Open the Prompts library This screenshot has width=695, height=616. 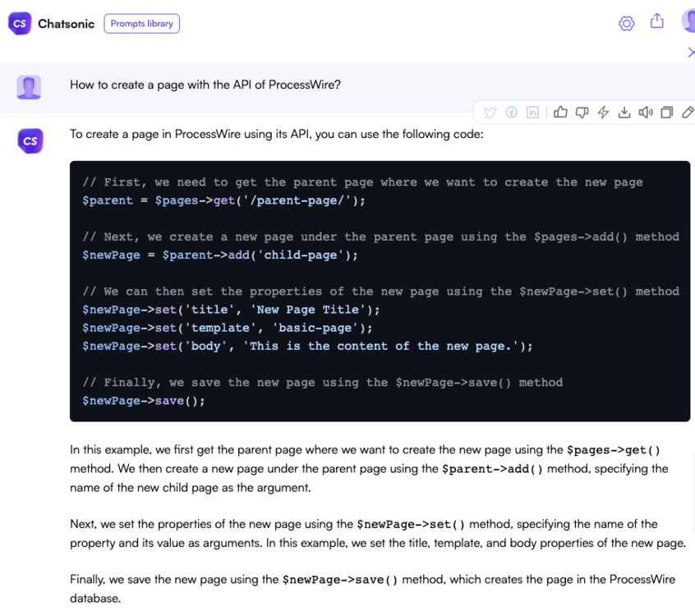tap(141, 23)
